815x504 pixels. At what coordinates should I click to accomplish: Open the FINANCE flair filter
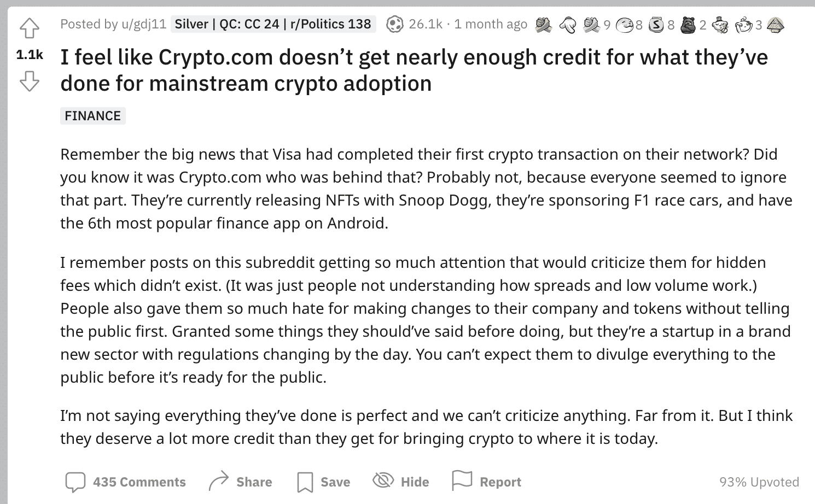point(92,115)
